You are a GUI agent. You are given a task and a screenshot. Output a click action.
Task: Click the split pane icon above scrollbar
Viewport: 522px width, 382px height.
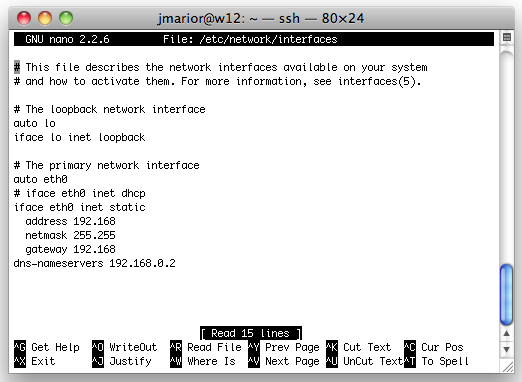coord(507,37)
